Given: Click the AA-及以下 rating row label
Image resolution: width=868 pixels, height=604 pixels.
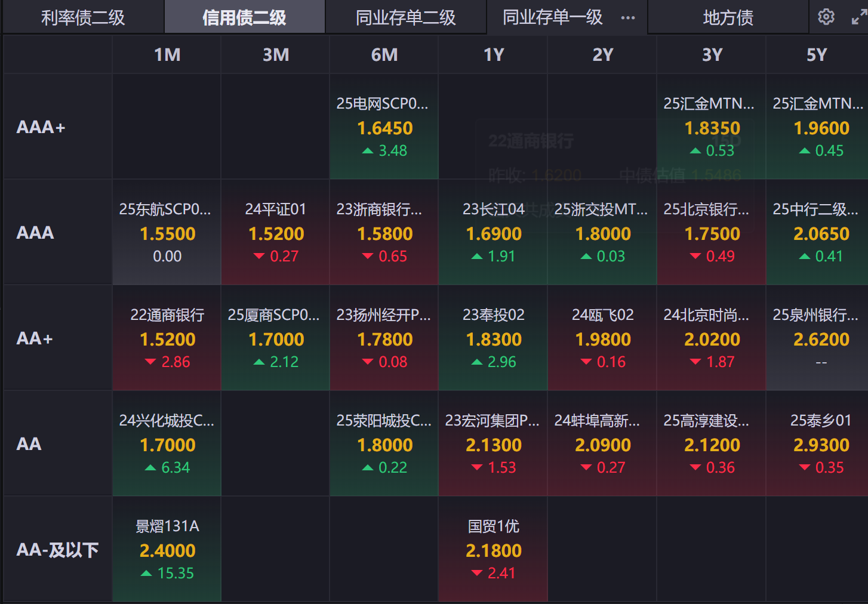Looking at the screenshot, I should [x=57, y=550].
